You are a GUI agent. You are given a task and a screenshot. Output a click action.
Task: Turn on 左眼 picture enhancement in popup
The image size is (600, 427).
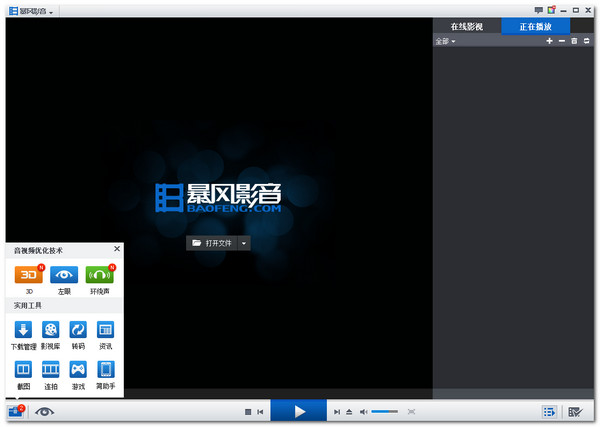64,274
